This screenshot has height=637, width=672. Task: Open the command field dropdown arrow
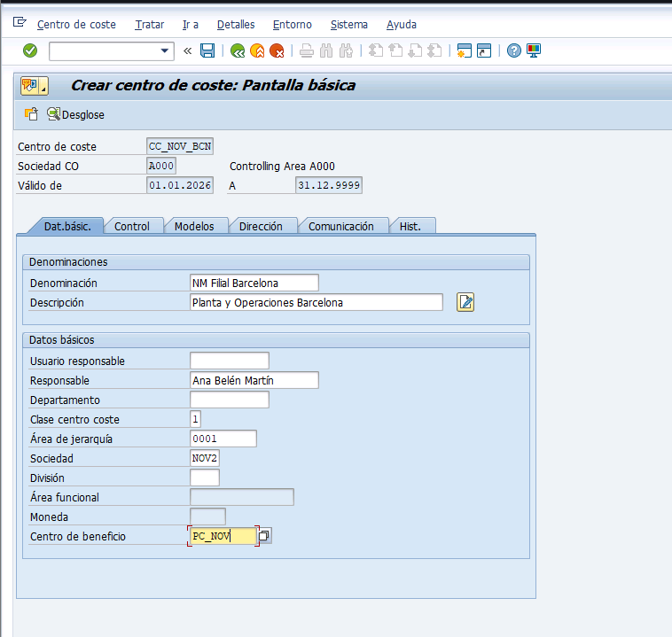point(164,51)
